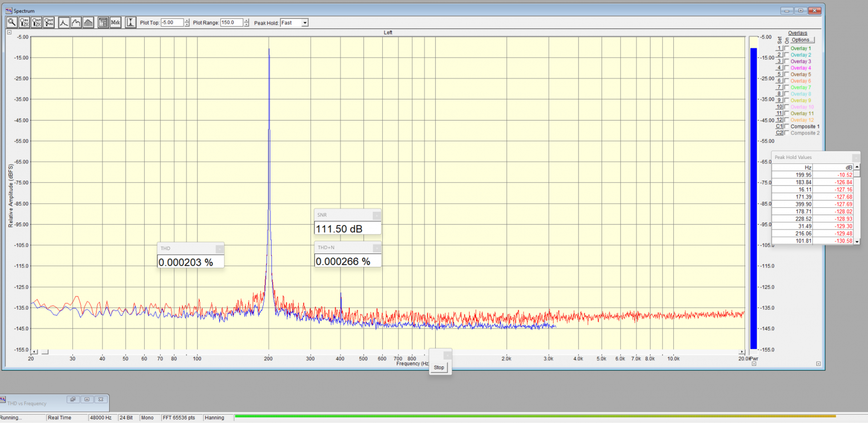
Task: Check the Composite 1 checkbox
Action: click(x=786, y=127)
